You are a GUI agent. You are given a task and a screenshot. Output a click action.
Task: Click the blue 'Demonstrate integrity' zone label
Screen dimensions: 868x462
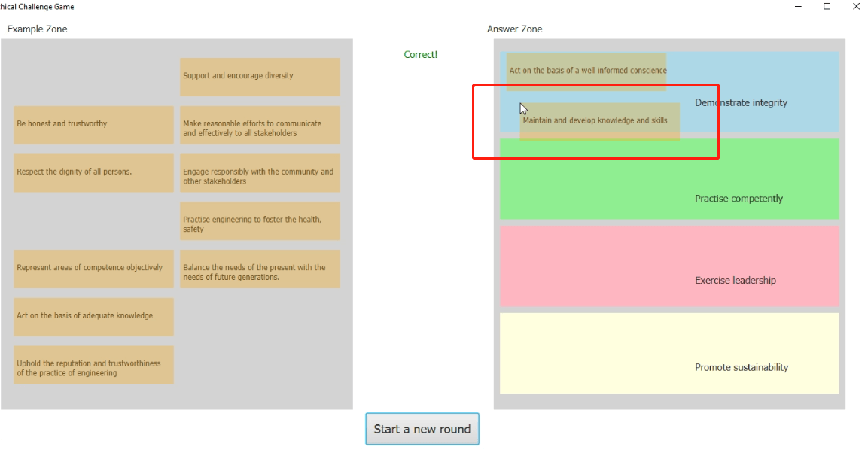point(741,102)
